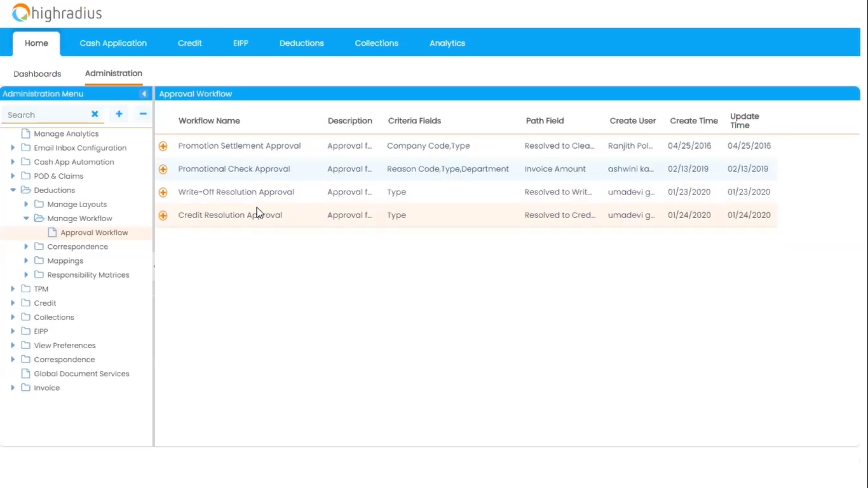Click the document icon next to Approval Workflow
Image resolution: width=868 pixels, height=488 pixels.
pyautogui.click(x=52, y=232)
